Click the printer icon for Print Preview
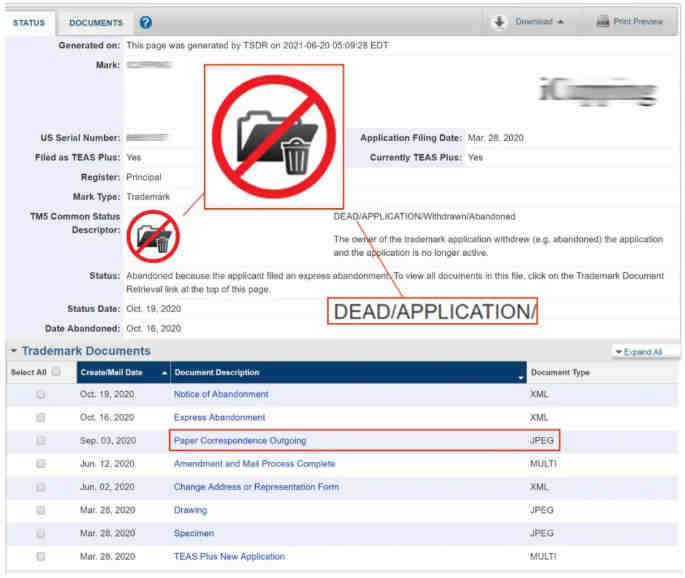This screenshot has width=685, height=578. tap(603, 21)
